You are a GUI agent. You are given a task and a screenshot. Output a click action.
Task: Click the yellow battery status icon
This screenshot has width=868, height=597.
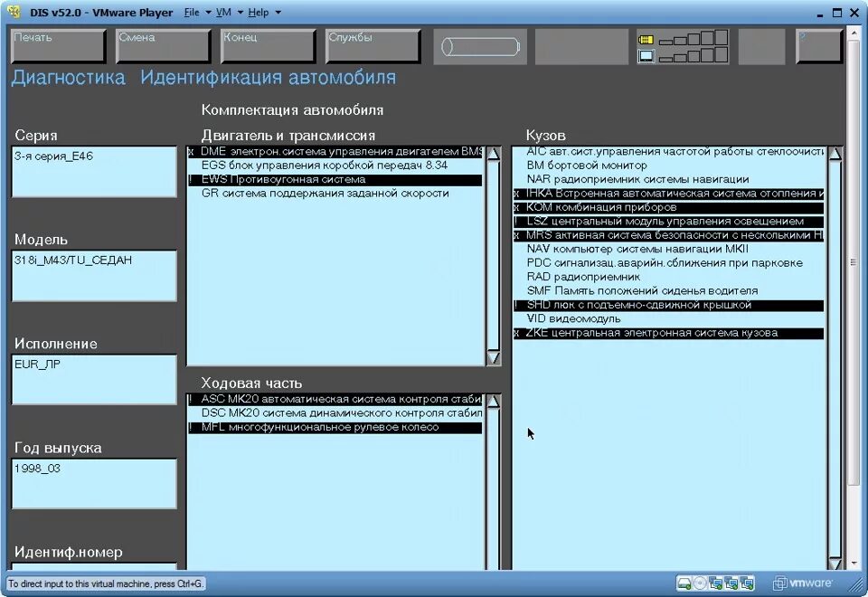pos(646,40)
